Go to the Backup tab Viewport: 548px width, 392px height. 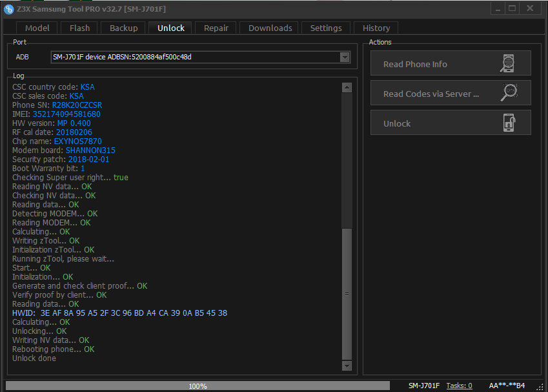point(124,28)
